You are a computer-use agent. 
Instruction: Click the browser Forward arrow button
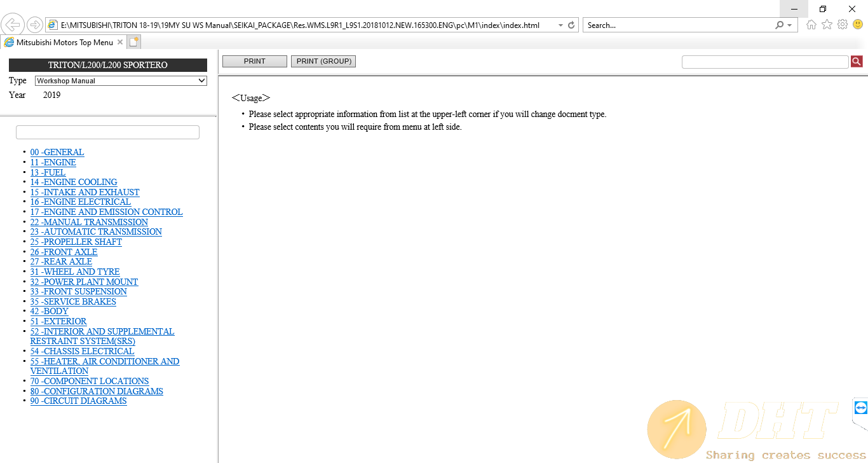tap(35, 25)
